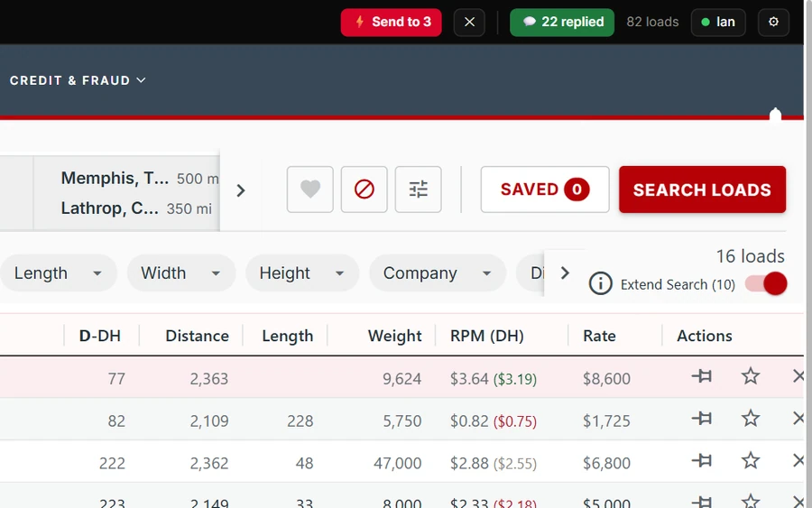The height and width of the screenshot is (508, 812).
Task: Open the Saved loads list
Action: tap(545, 189)
